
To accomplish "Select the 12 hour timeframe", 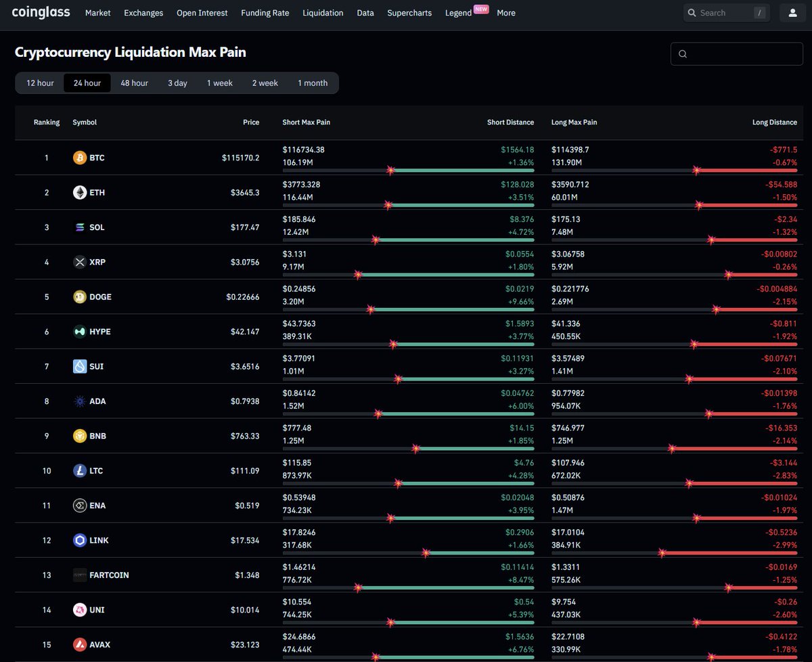I will coord(40,83).
